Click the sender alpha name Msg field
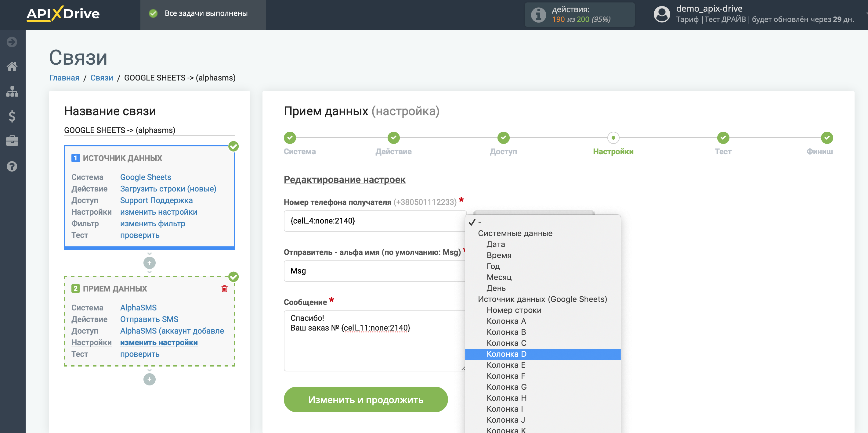This screenshot has height=433, width=868. tap(375, 271)
